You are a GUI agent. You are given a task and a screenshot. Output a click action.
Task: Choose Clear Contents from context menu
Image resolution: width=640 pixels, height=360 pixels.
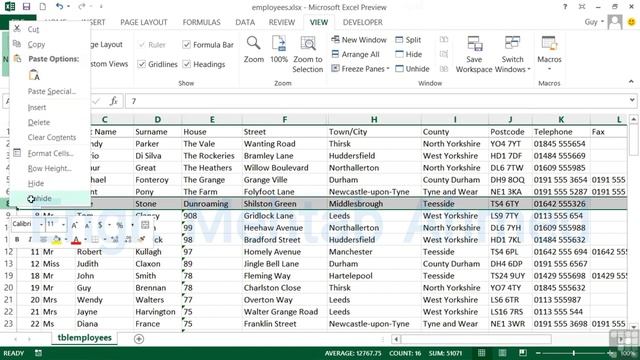50,137
